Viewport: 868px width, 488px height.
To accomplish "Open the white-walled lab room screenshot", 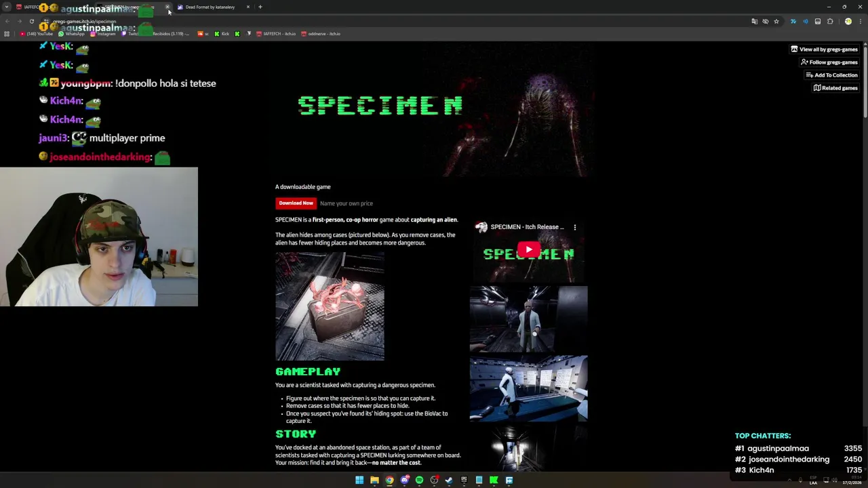I will (x=528, y=388).
